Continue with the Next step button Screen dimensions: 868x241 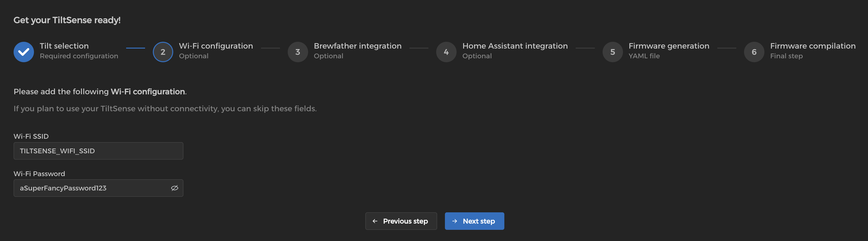(474, 221)
